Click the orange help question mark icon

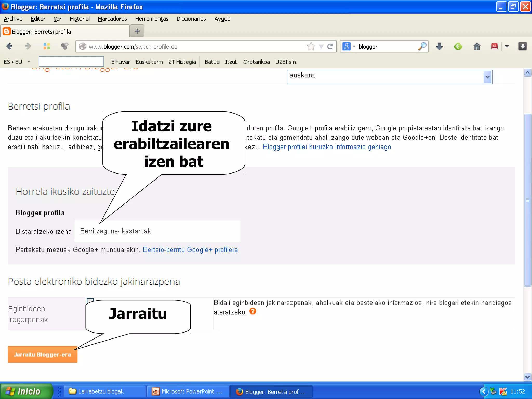(253, 311)
